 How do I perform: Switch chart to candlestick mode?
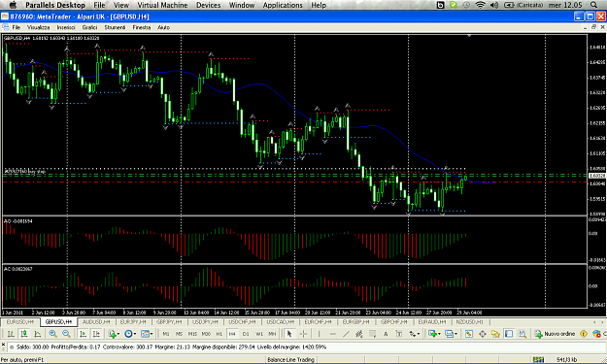(24, 334)
